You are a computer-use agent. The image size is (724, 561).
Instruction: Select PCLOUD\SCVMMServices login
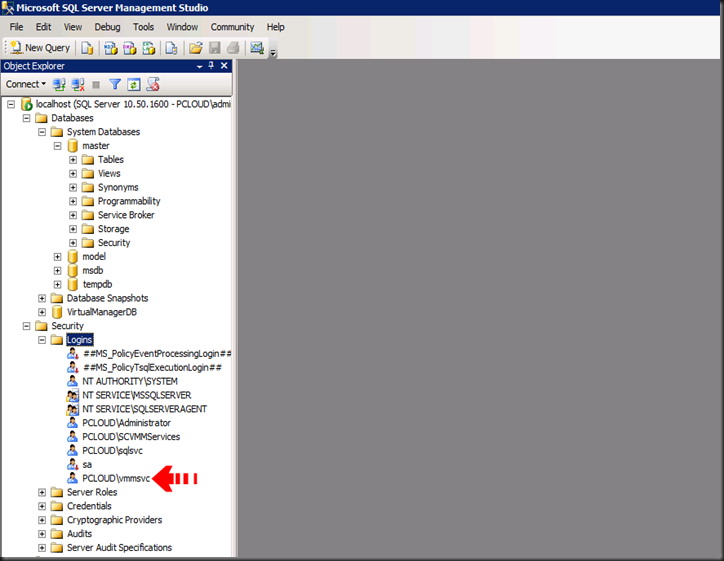[131, 437]
